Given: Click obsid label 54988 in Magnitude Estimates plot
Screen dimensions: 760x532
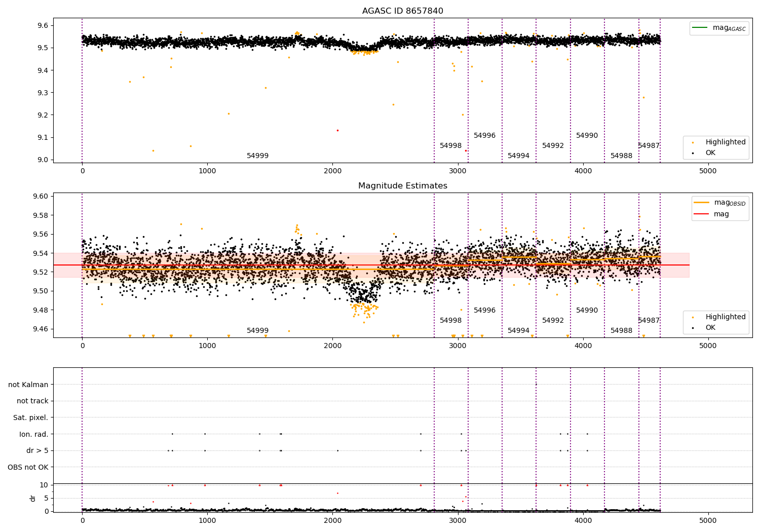Looking at the screenshot, I should [621, 330].
